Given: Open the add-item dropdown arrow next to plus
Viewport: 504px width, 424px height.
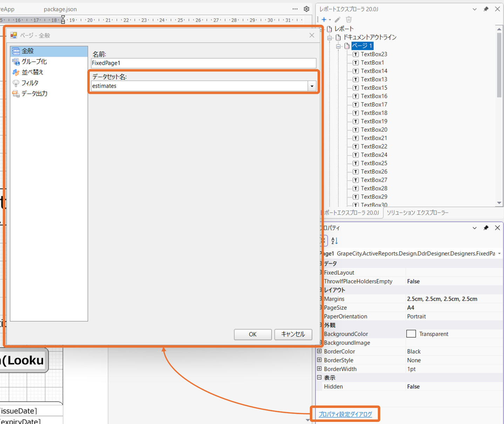Looking at the screenshot, I should (x=330, y=20).
